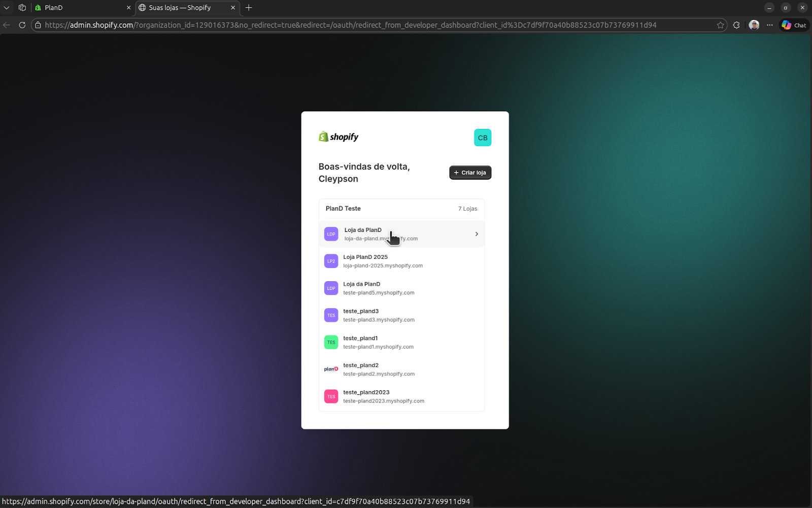Select loja-da-pland.myshopify.com store name
Viewport: 812px width, 508px height.
363,230
